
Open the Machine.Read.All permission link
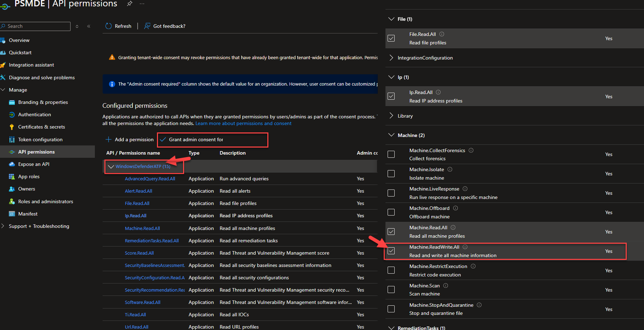(x=142, y=229)
